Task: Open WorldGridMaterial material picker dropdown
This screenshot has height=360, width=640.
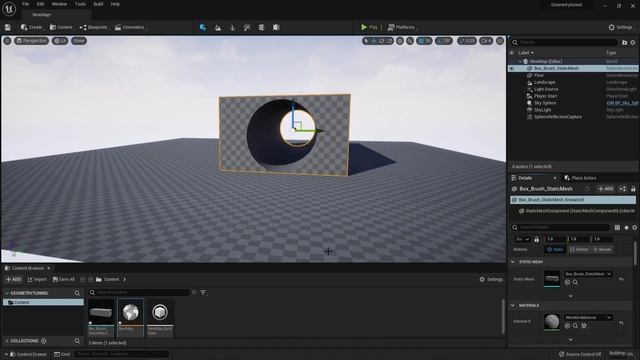Action: pos(588,318)
